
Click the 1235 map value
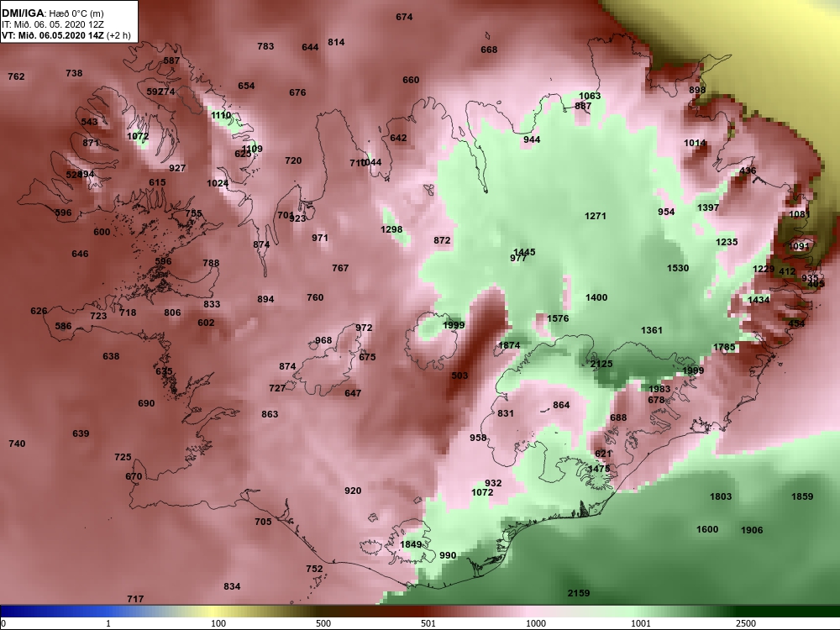click(727, 242)
